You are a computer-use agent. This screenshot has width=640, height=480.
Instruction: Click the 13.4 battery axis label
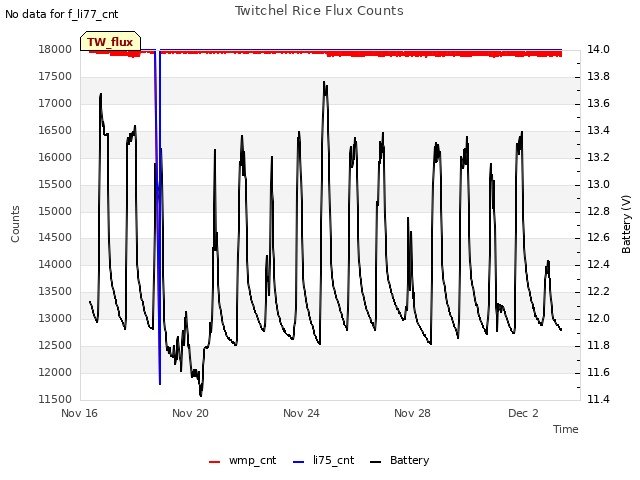click(598, 130)
